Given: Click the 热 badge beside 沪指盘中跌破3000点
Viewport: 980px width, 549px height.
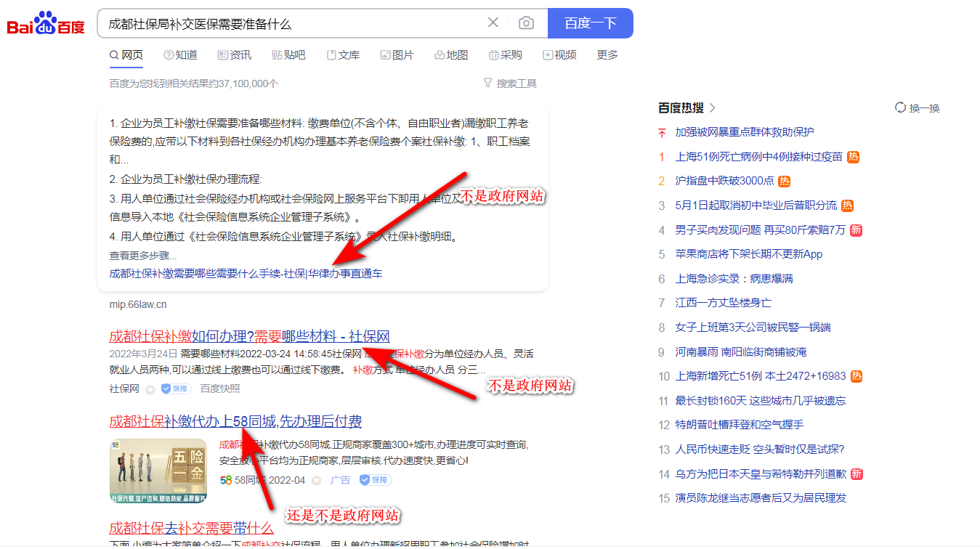Looking at the screenshot, I should pos(785,181).
